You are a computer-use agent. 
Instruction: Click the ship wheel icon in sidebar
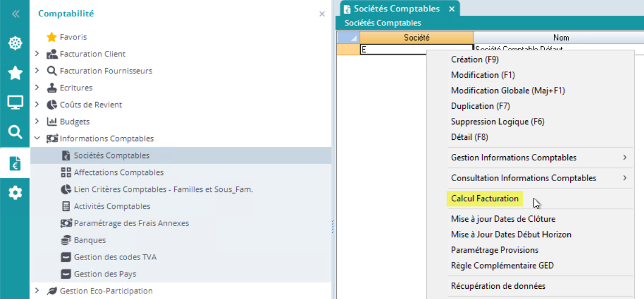[15, 43]
